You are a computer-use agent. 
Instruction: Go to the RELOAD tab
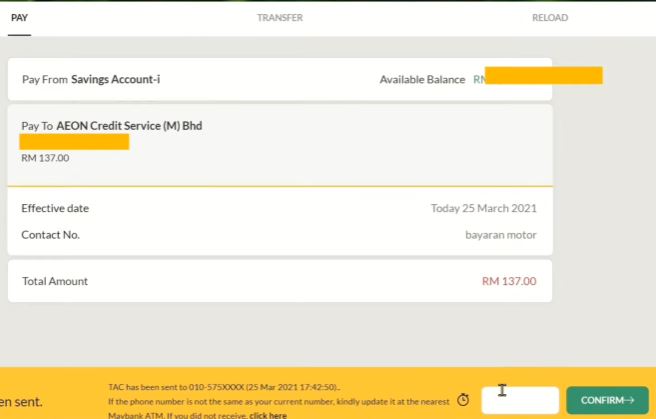coord(550,17)
